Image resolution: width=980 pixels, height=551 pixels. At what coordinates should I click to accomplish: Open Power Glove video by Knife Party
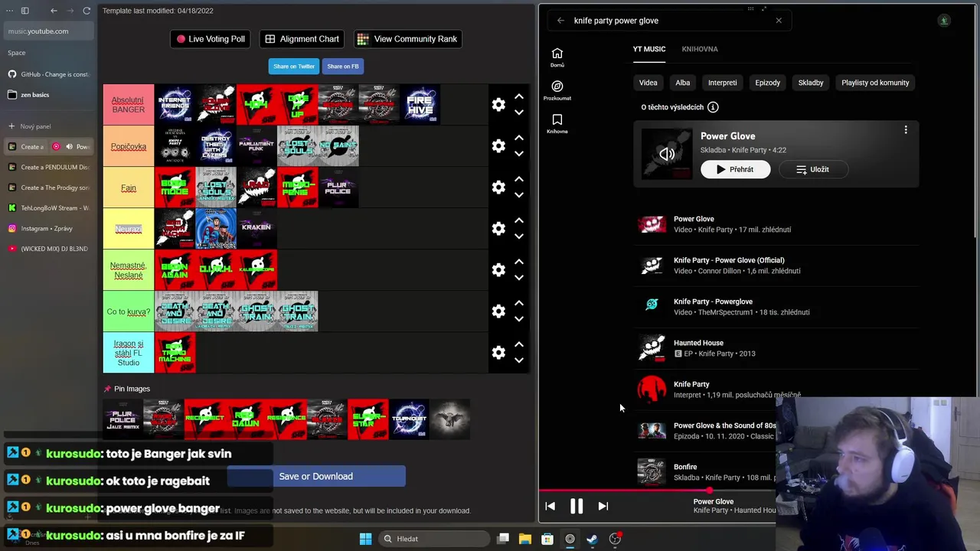tap(776, 224)
